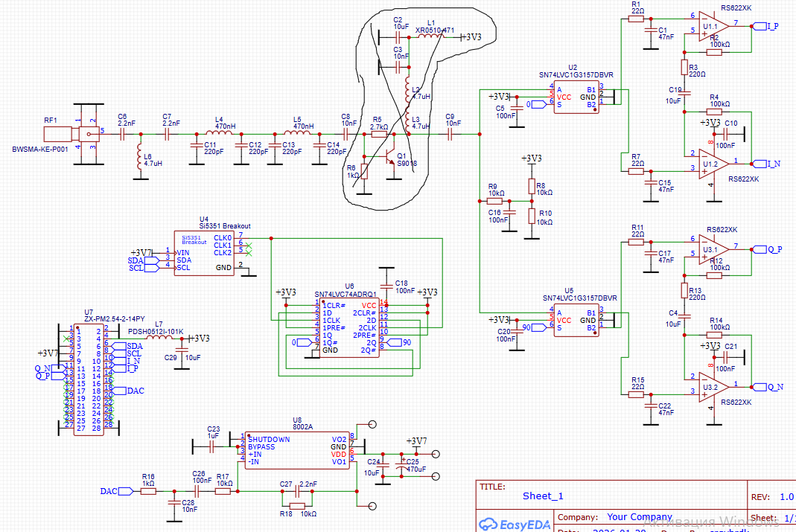This screenshot has width=796, height=532.
Task: Select the R13 220Ω resistor label
Action: 697,294
